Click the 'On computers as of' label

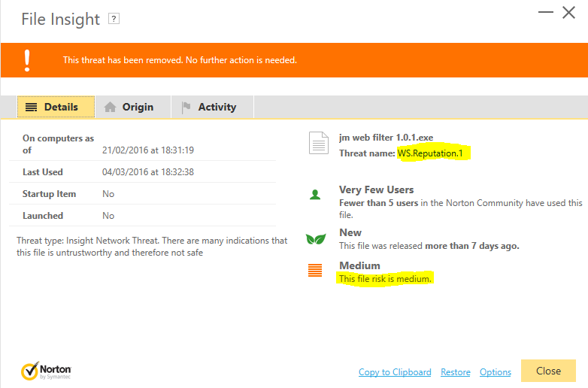click(58, 144)
